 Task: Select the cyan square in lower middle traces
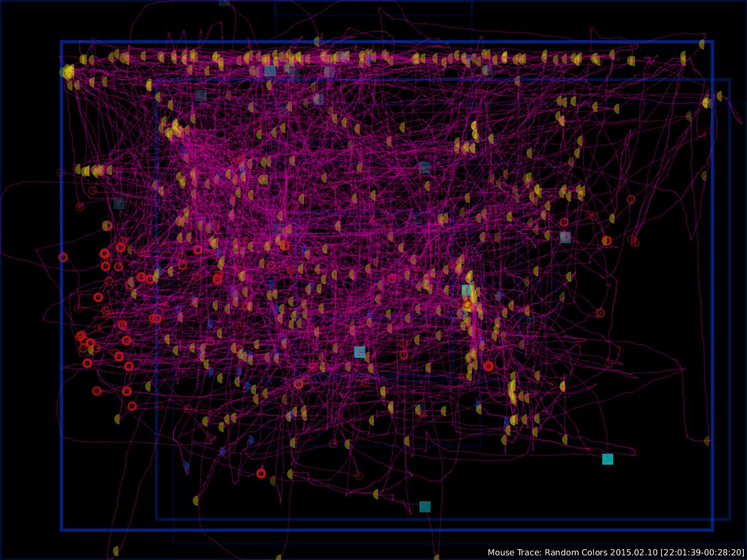coord(359,352)
